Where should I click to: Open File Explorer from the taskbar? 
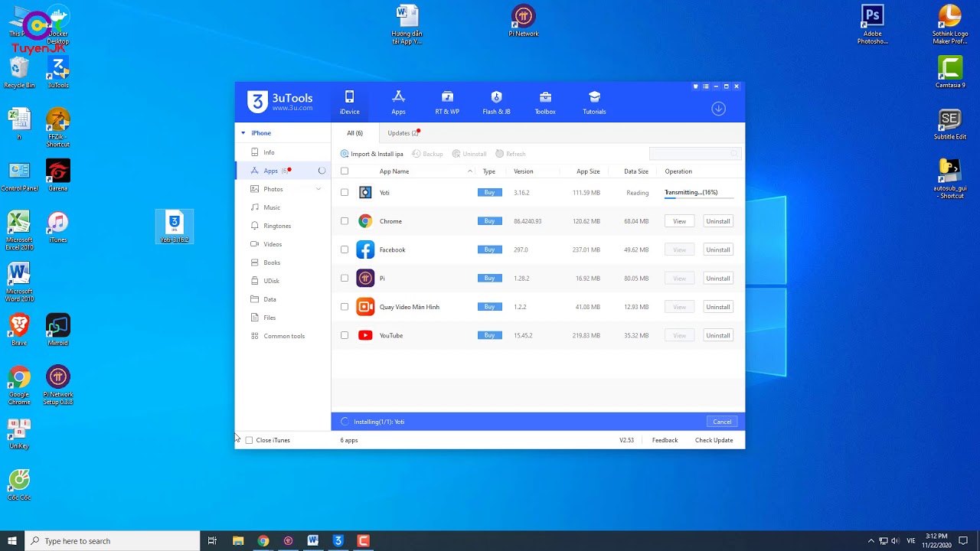coord(238,541)
